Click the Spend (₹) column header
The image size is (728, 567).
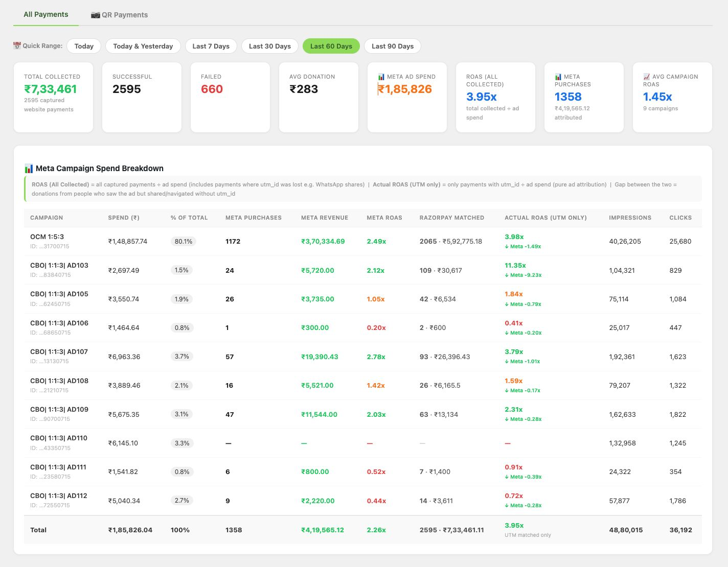tap(124, 218)
